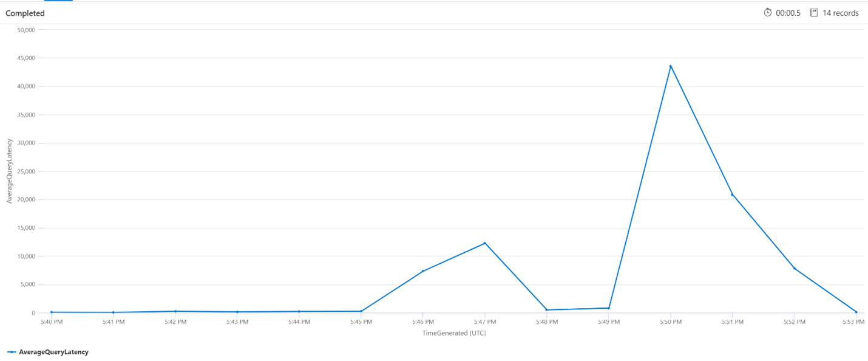Toggle the AverageQueryLatency series visibility

click(55, 351)
